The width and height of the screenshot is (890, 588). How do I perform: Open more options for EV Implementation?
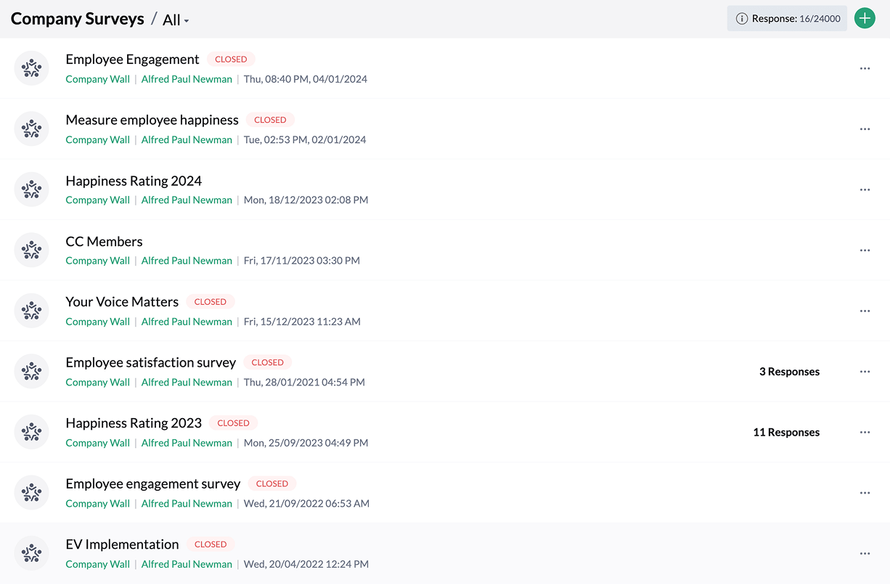click(x=865, y=553)
